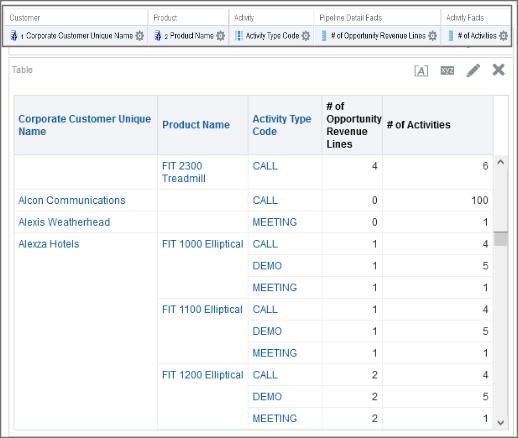Click FIT 1100 Elliptical product link
Screen dimensions: 518x438
[202, 309]
